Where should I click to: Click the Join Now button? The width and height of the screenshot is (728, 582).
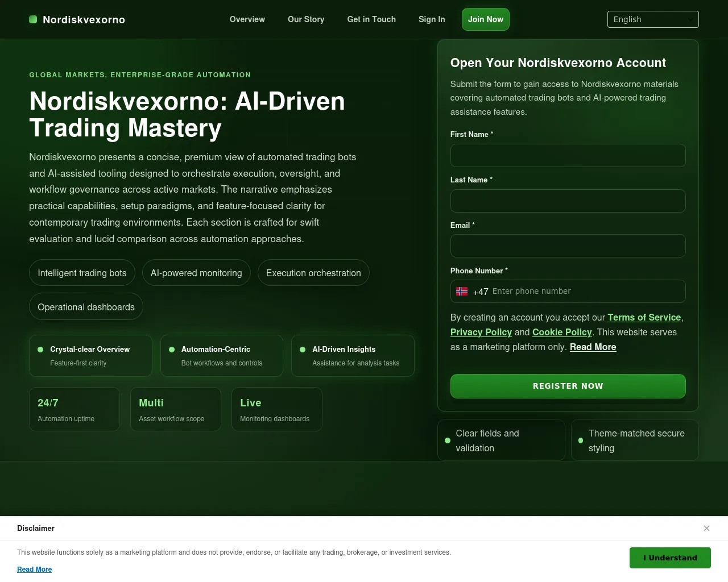(x=486, y=19)
